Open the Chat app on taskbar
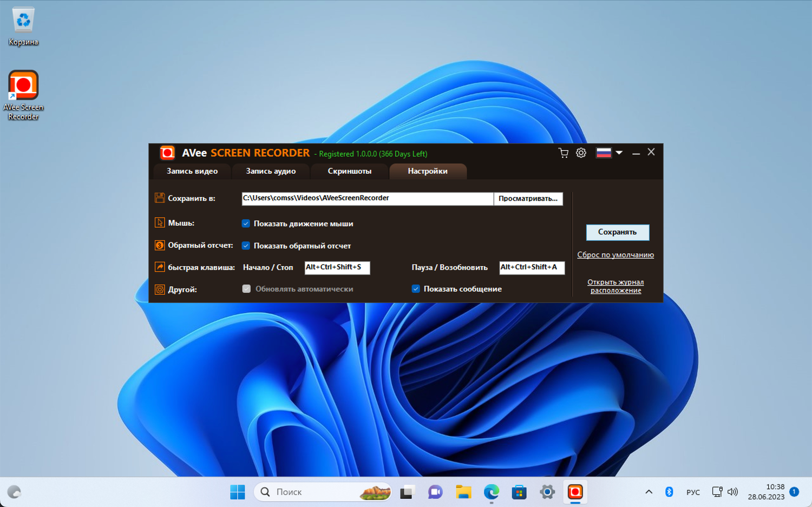The width and height of the screenshot is (812, 507). coord(435,492)
